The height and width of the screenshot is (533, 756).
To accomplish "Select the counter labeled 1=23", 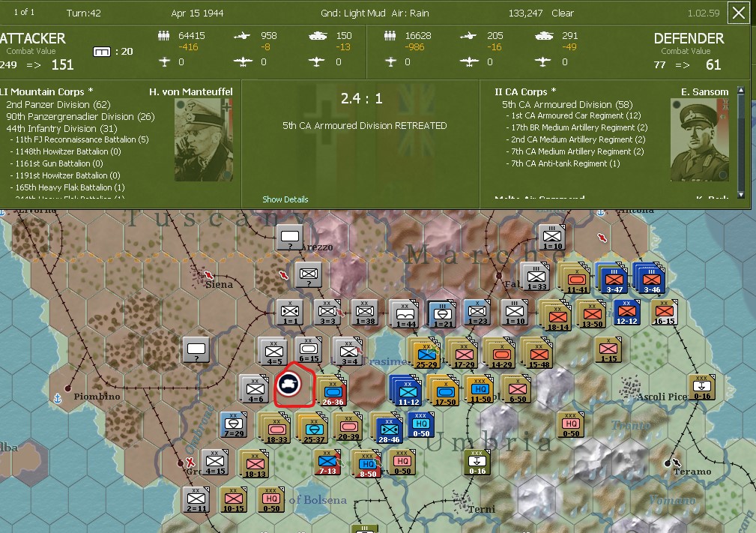I will [477, 312].
